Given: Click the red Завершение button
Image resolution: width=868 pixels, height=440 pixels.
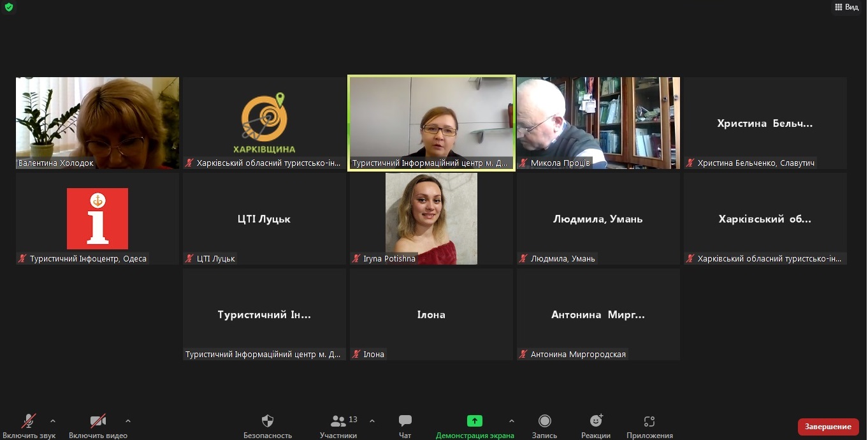Looking at the screenshot, I should coord(828,427).
